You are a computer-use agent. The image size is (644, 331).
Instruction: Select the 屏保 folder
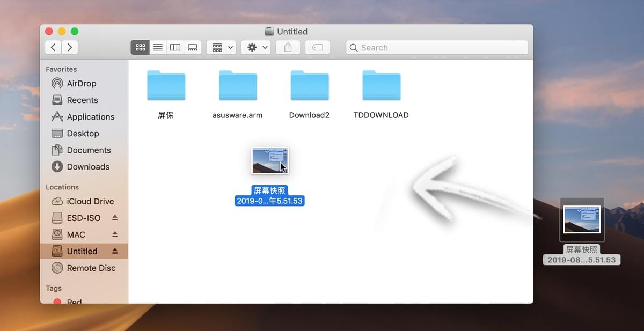click(166, 86)
